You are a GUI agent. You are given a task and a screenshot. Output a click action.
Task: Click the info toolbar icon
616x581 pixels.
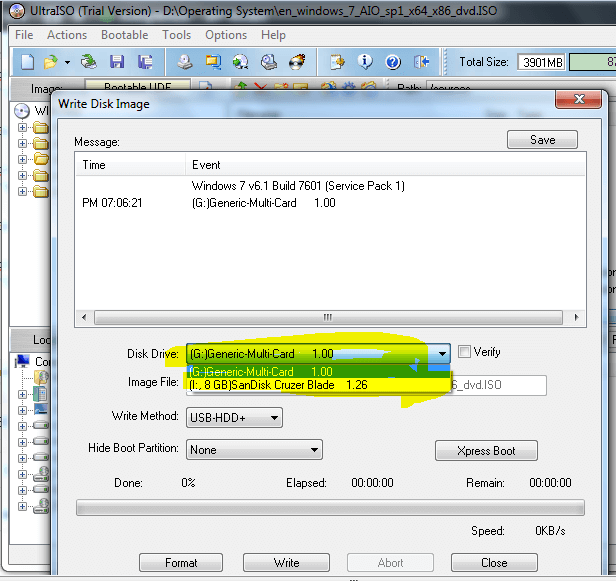[x=366, y=62]
